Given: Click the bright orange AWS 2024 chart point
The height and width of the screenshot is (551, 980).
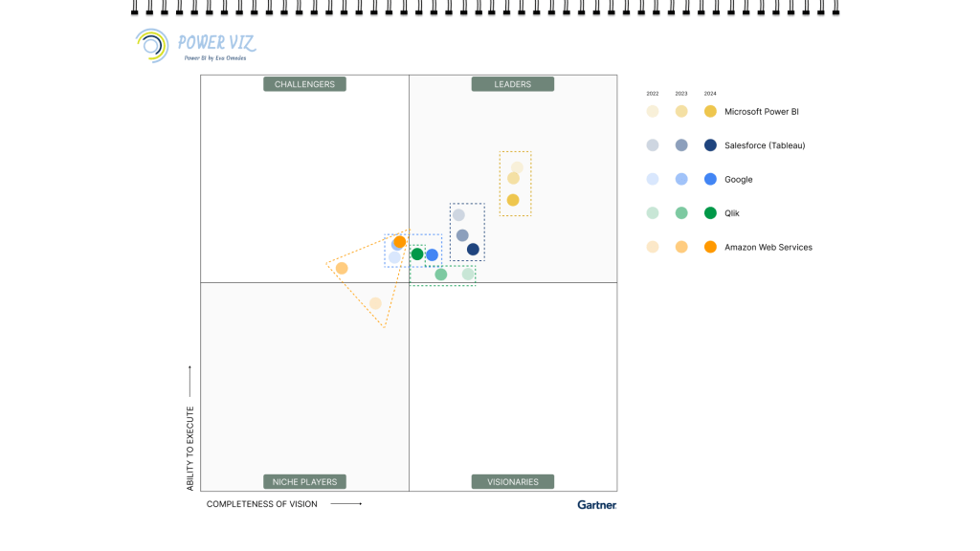Looking at the screenshot, I should click(x=400, y=242).
